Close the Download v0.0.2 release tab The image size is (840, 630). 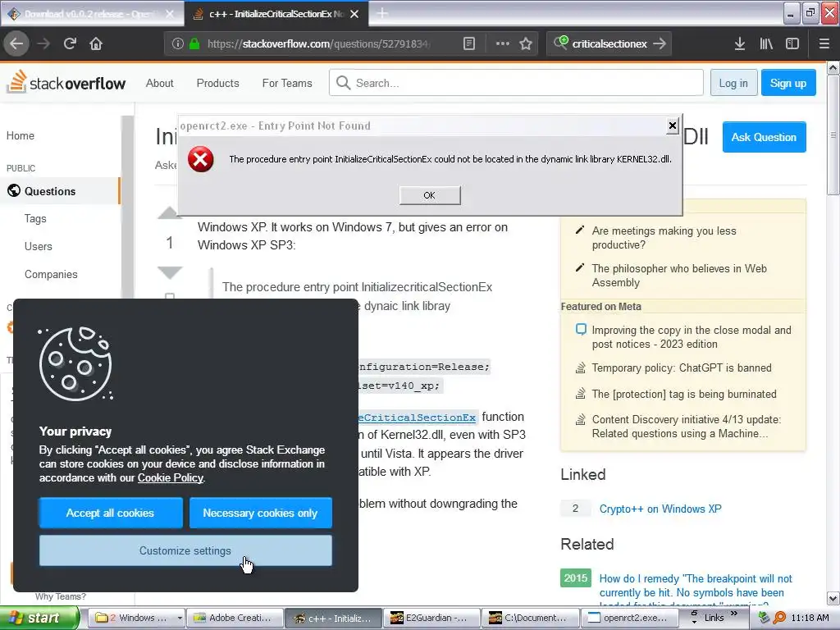coord(170,14)
